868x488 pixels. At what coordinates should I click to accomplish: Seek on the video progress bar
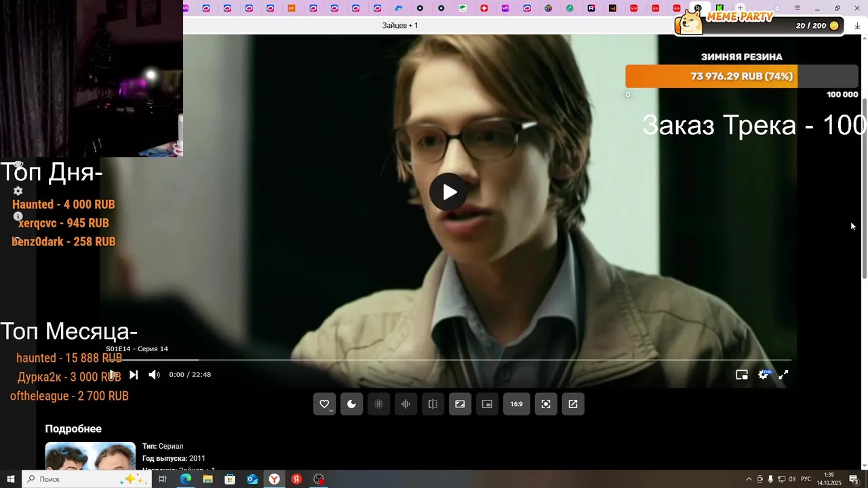point(448,360)
